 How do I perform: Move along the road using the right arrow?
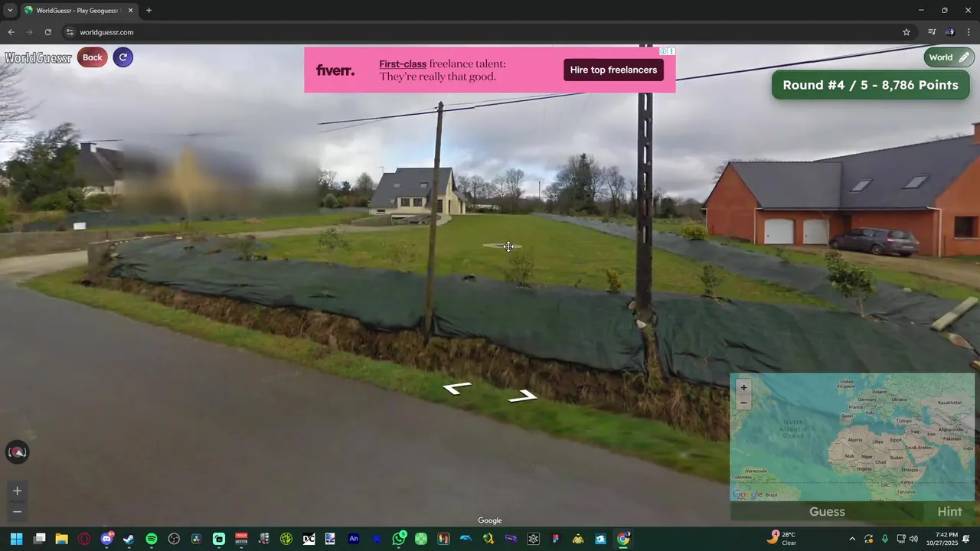(523, 396)
